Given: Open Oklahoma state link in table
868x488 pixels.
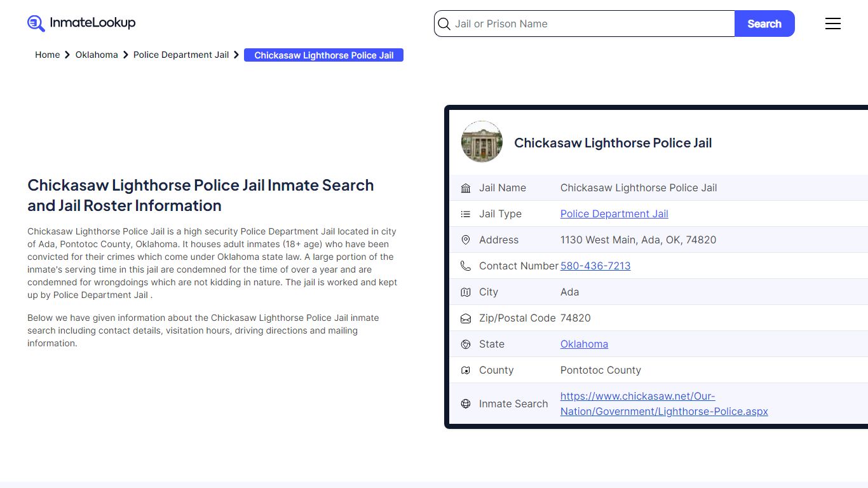Looking at the screenshot, I should [x=584, y=344].
